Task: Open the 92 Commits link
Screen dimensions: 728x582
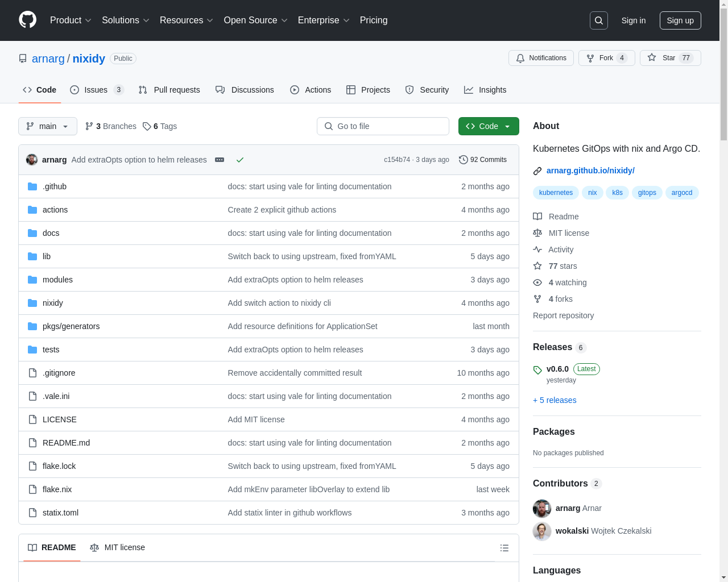Action: 483,160
